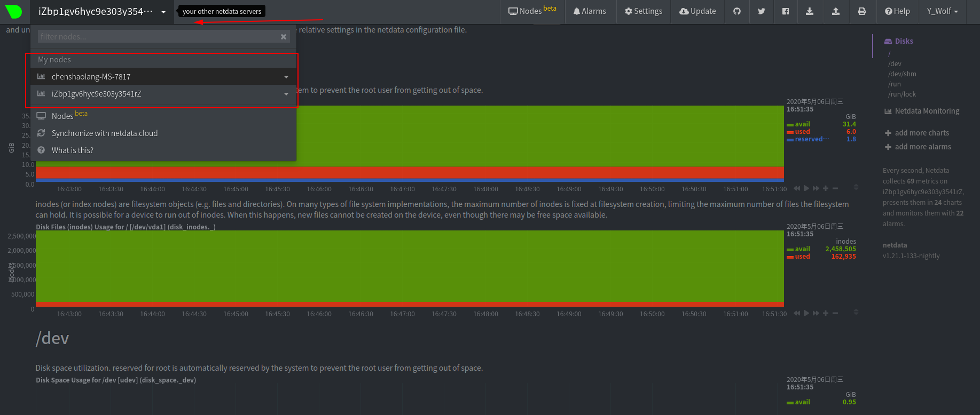Zoom out the disk space chart
Image resolution: width=980 pixels, height=415 pixels.
tap(835, 188)
